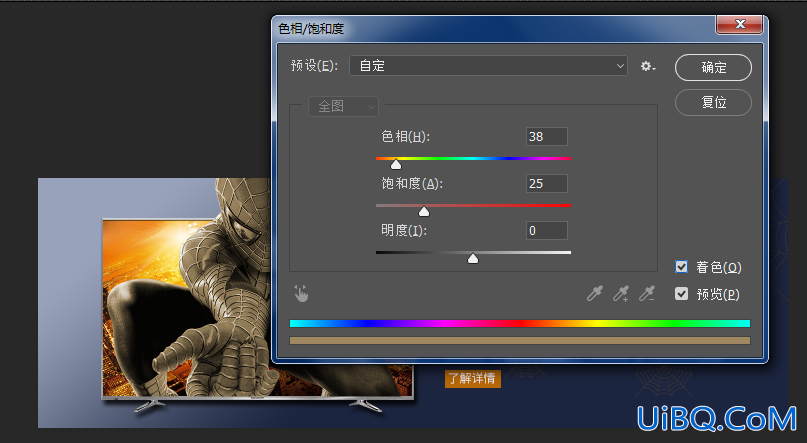
Task: Click the 明度 value field showing 0
Action: 547,231
